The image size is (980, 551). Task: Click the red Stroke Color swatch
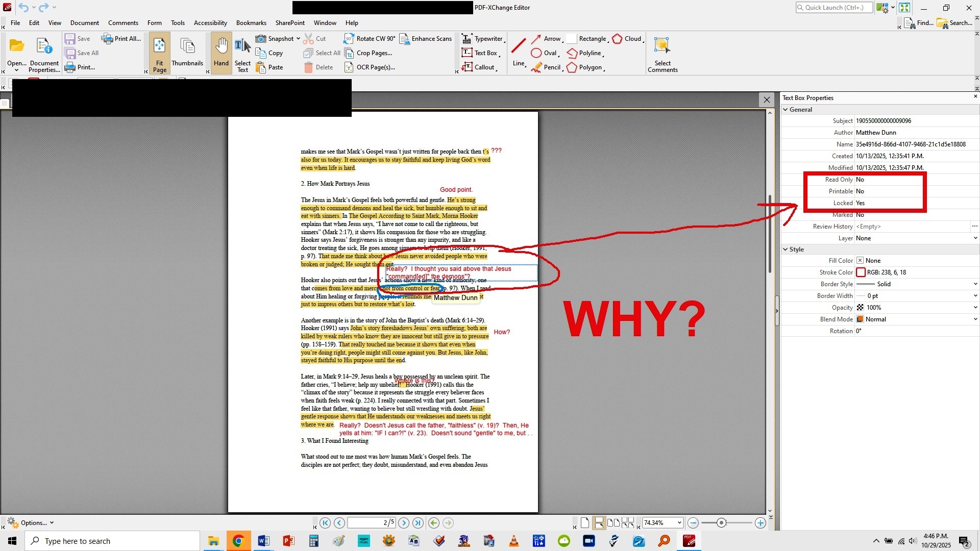coord(861,272)
